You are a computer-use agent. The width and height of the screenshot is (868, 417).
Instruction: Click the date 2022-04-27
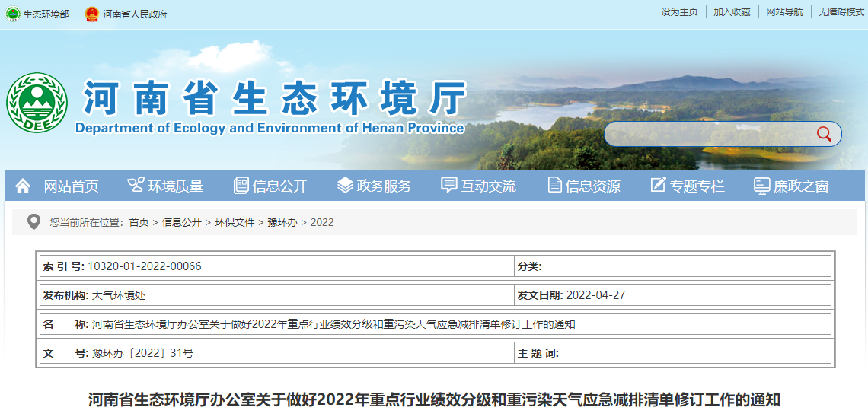pos(595,295)
